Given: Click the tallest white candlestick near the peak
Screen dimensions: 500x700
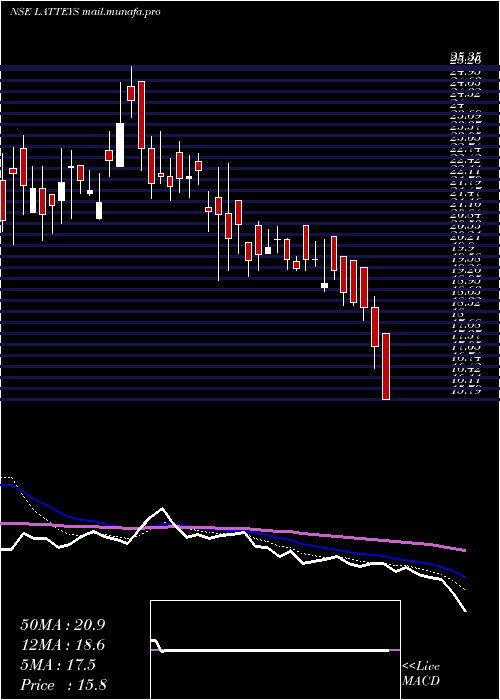Looking at the screenshot, I should coord(120,145).
